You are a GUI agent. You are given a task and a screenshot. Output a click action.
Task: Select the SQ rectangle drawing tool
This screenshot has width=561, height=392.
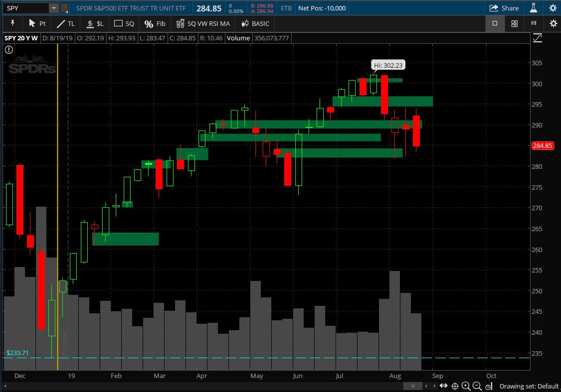tap(124, 23)
